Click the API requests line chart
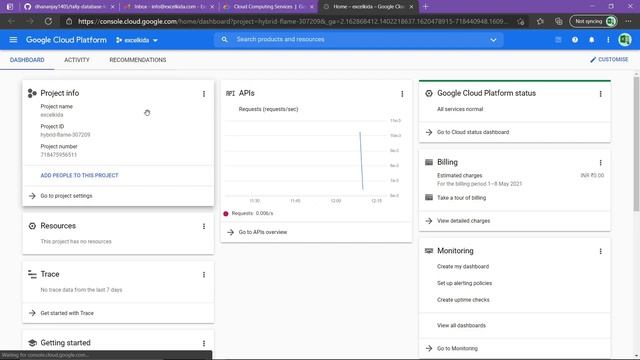This screenshot has width=640, height=360. point(313,158)
